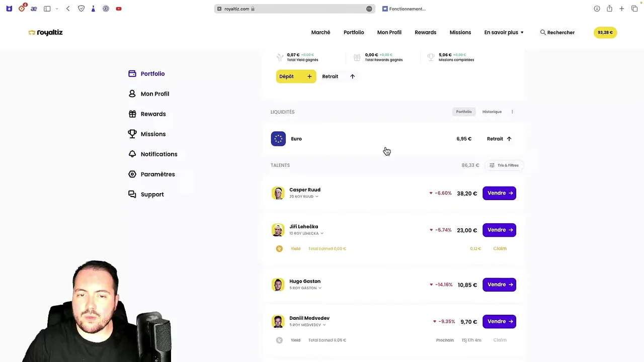Click the password manager extension icon
The width and height of the screenshot is (644, 362).
[x=106, y=9]
